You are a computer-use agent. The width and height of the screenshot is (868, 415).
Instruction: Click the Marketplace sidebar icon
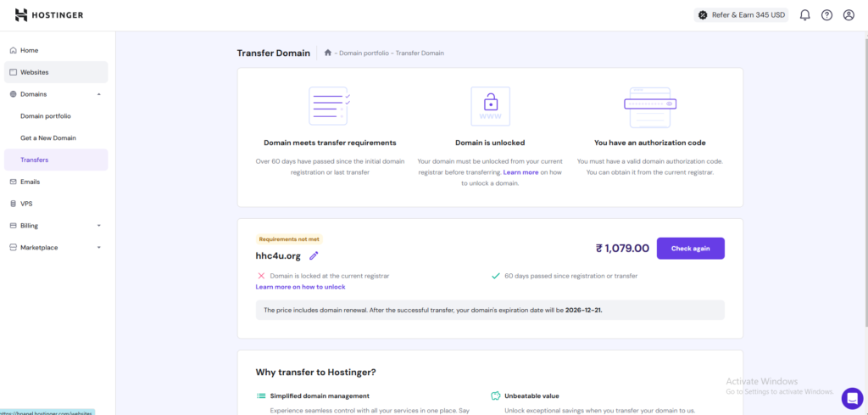tap(13, 248)
